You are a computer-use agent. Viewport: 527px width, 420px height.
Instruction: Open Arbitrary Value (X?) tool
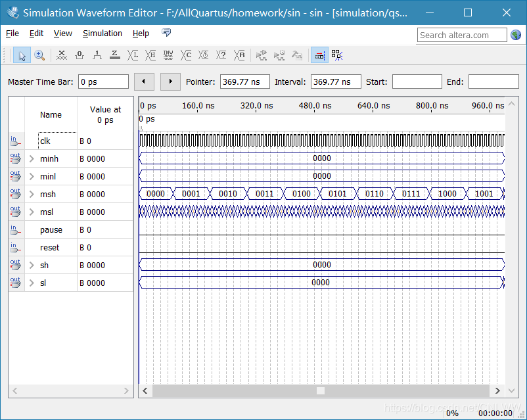pyautogui.click(x=221, y=55)
